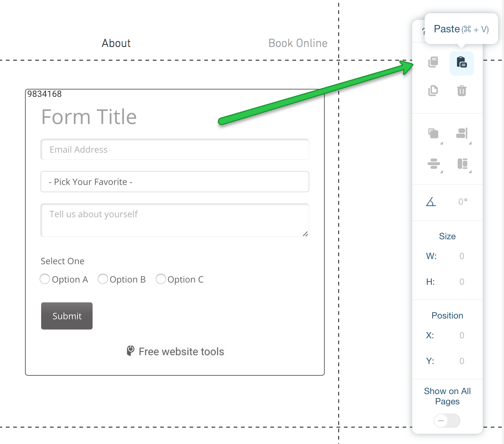Image resolution: width=504 pixels, height=444 pixels.
Task: Click the trash Delete icon
Action: [x=462, y=91]
